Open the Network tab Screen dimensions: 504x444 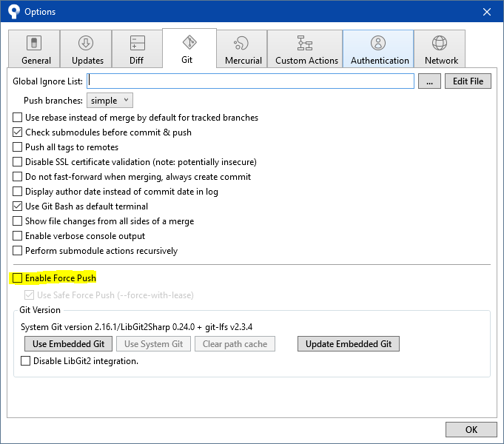(440, 49)
